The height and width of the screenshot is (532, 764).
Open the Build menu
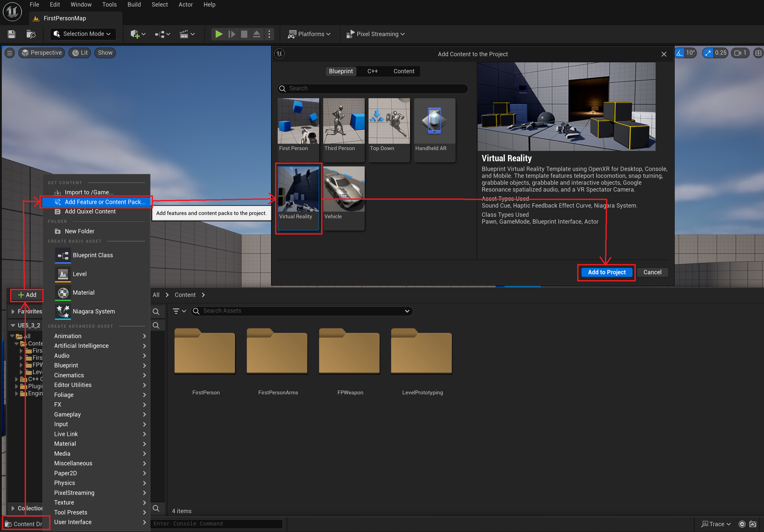tap(134, 5)
